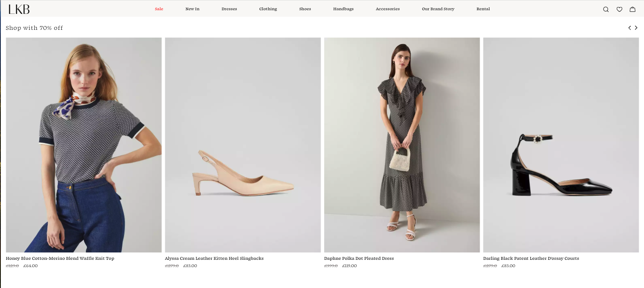Click the LKB logo
644x288 pixels.
pyautogui.click(x=19, y=9)
